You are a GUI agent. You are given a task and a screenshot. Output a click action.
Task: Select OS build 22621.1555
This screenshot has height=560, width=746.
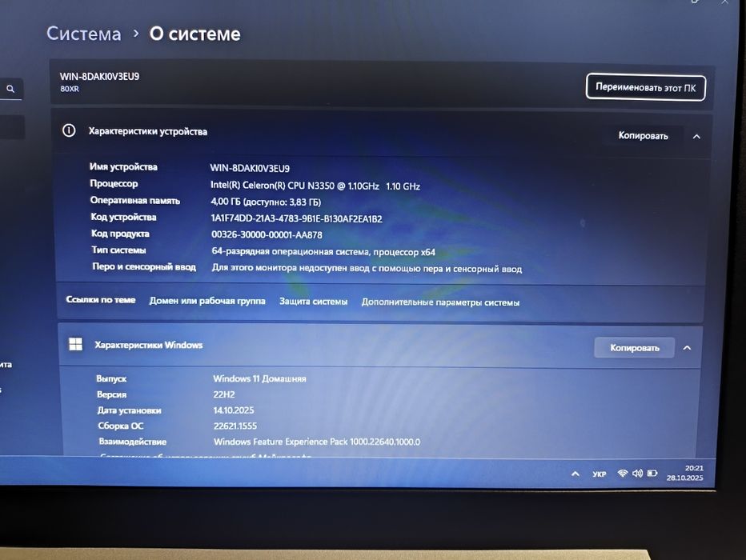235,426
